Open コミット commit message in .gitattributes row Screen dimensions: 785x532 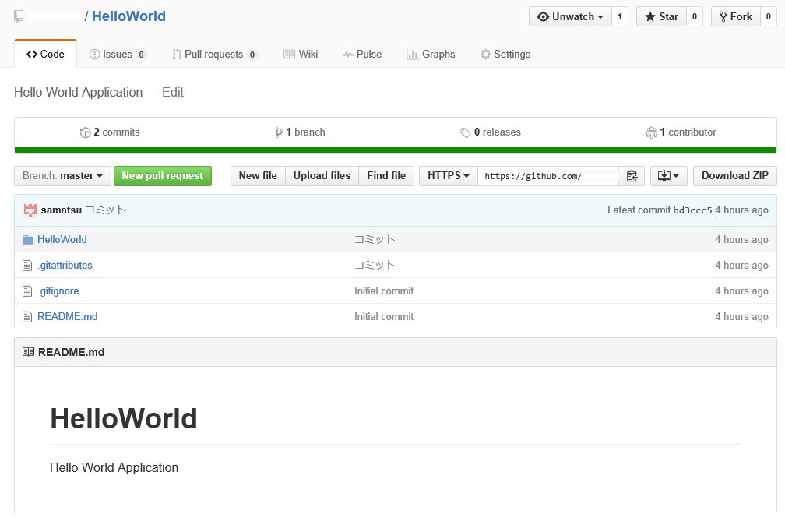375,265
